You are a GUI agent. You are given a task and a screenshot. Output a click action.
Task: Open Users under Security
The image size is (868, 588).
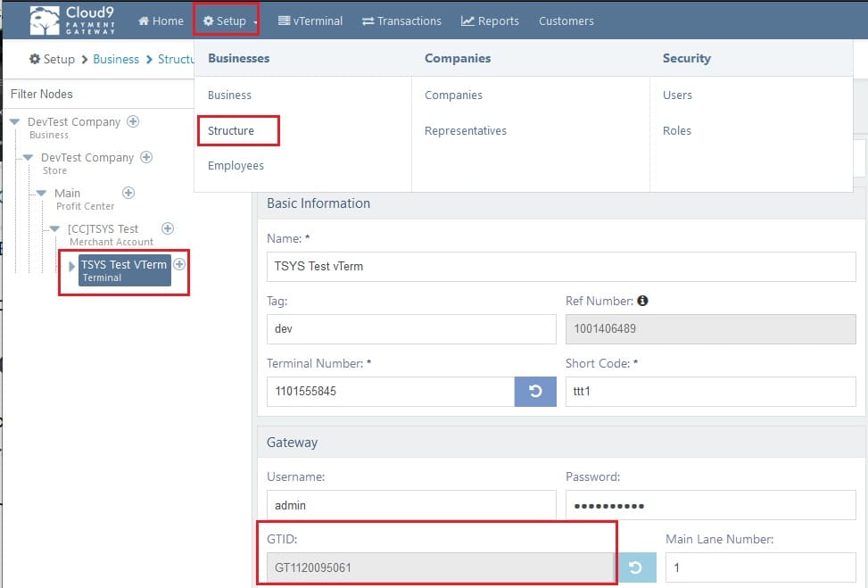point(678,95)
